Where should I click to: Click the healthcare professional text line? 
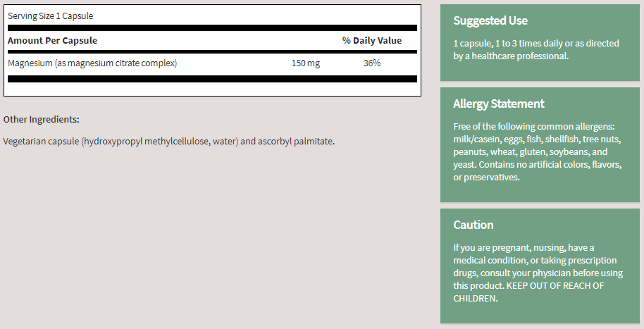coord(510,56)
